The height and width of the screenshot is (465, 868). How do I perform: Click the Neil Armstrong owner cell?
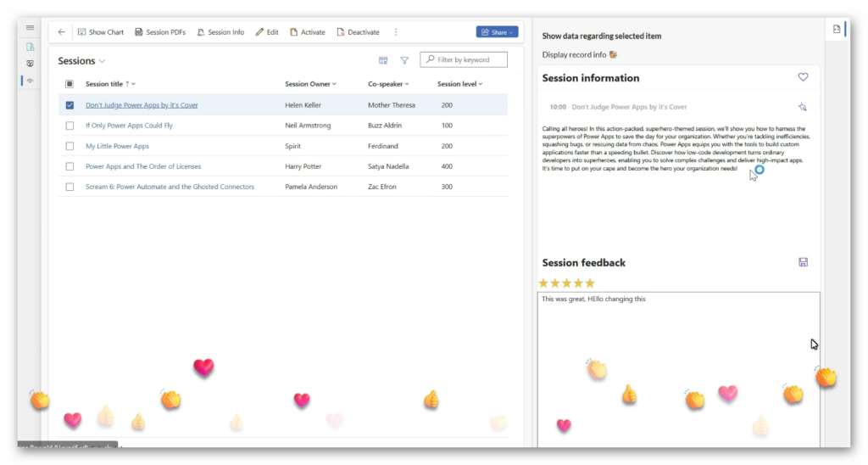pos(308,126)
